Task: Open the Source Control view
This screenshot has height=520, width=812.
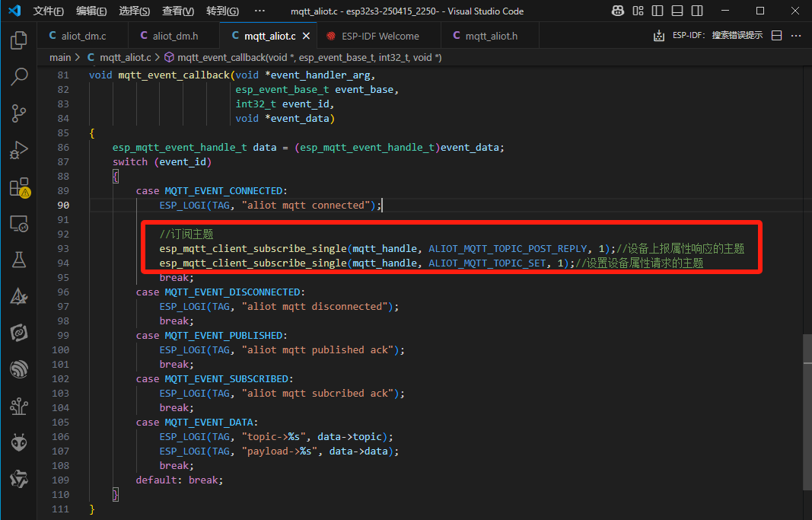Action: tap(18, 113)
